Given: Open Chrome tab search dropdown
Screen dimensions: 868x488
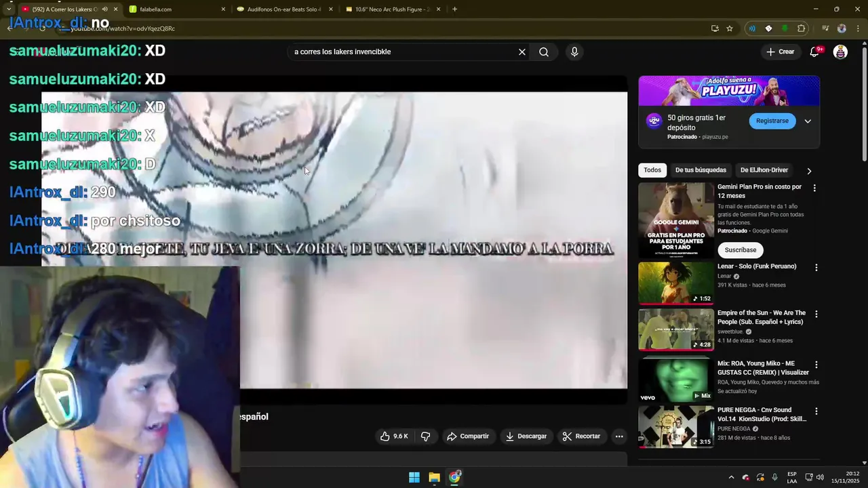Looking at the screenshot, I should [x=9, y=9].
